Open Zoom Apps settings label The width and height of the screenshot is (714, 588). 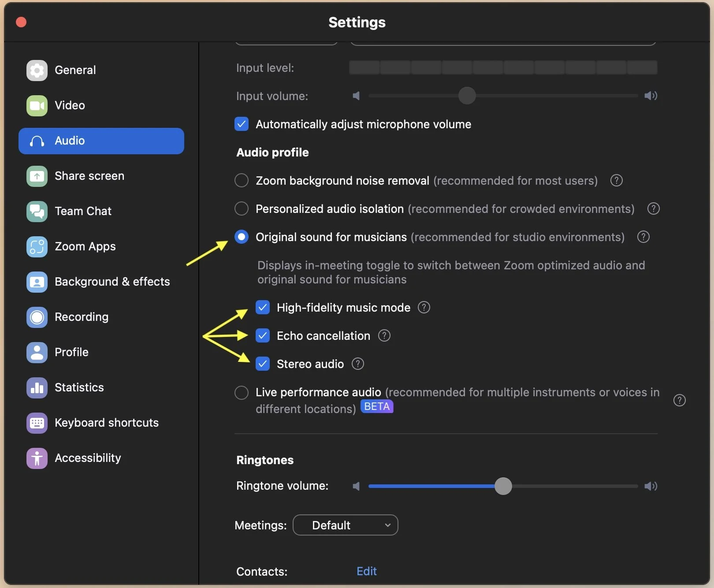click(85, 246)
